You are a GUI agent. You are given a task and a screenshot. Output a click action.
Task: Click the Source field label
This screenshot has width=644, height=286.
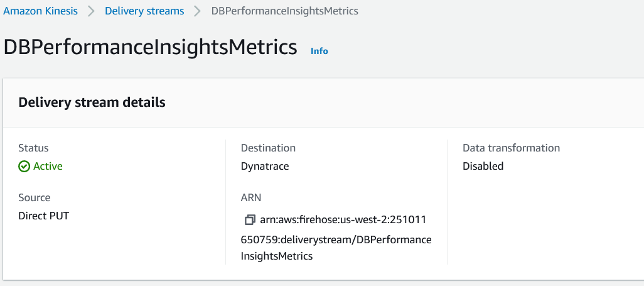coord(35,197)
